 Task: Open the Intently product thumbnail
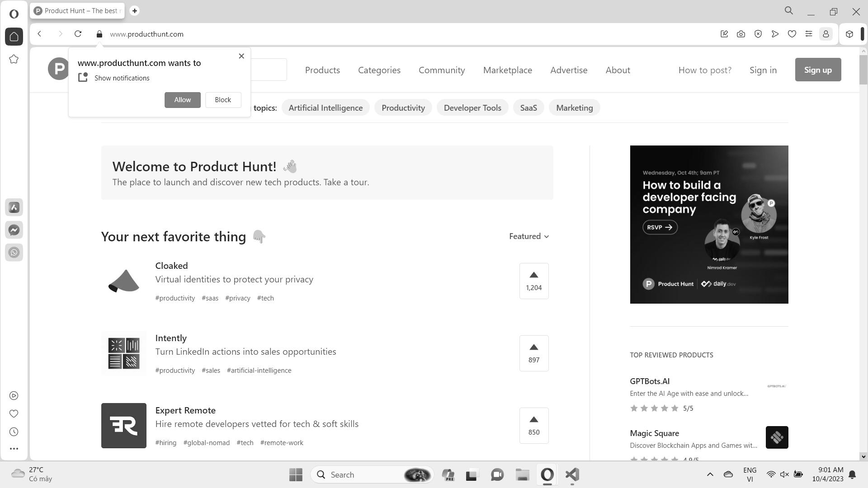[124, 353]
